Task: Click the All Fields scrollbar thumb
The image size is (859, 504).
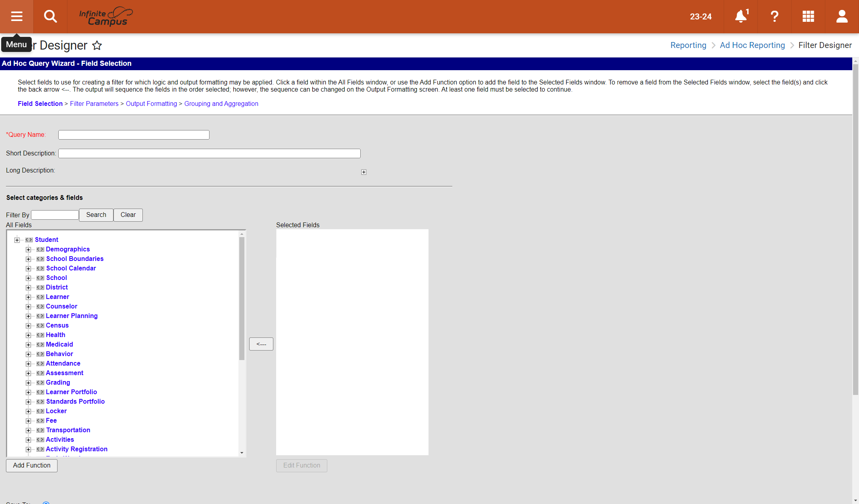Action: (242, 298)
